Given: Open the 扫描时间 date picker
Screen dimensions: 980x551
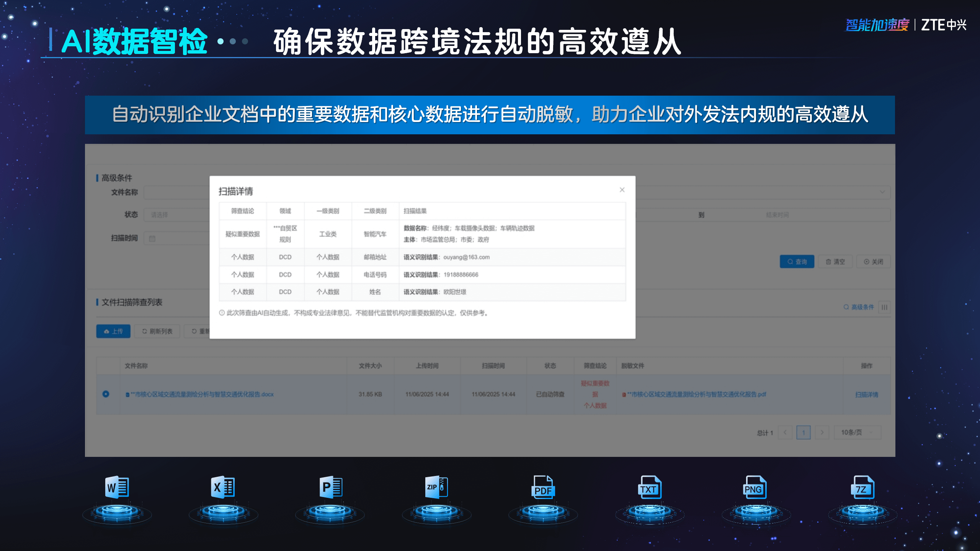Looking at the screenshot, I should (x=176, y=238).
